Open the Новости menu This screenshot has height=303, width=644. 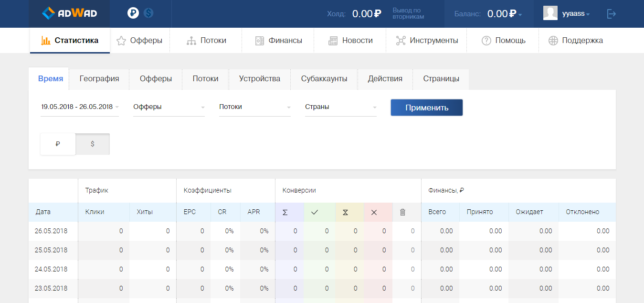click(350, 41)
